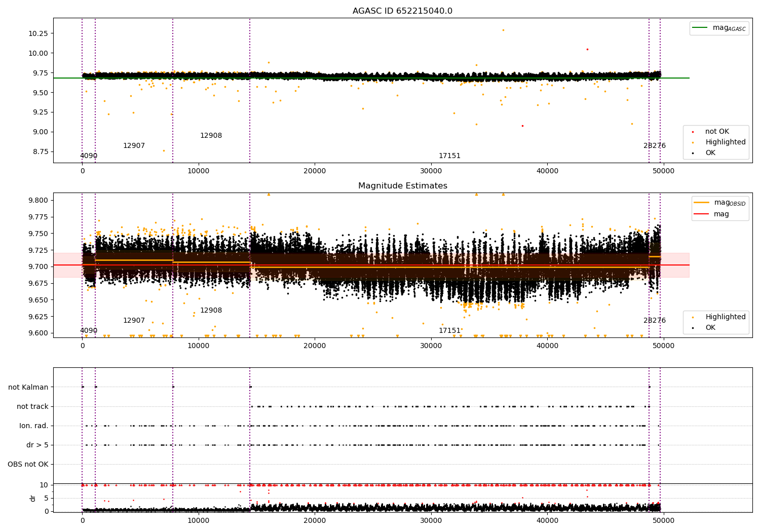Click the 'not track' axis label

[x=32, y=406]
